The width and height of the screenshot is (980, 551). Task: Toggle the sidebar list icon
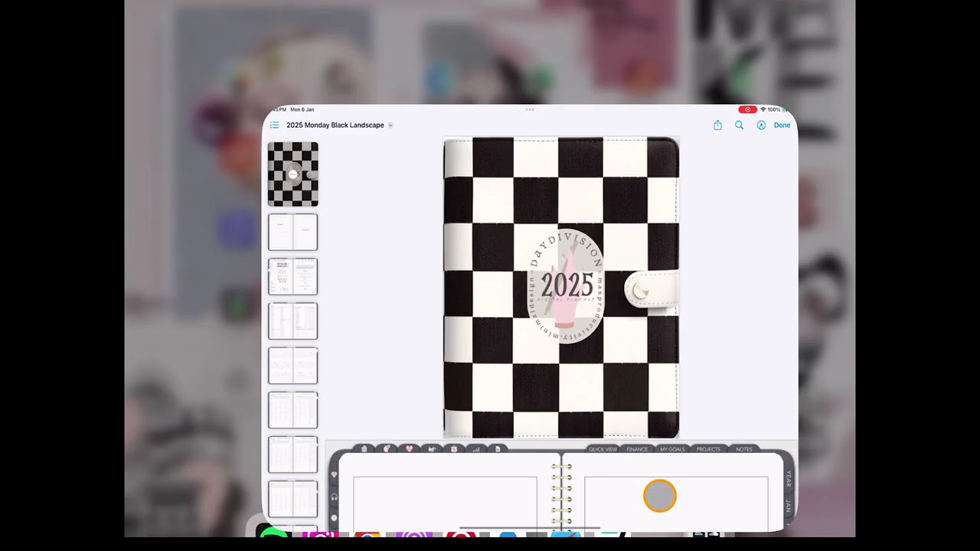pos(274,125)
